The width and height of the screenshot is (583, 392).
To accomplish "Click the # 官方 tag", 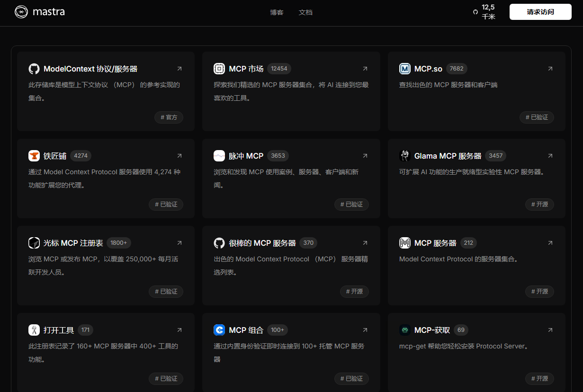I will tap(169, 117).
